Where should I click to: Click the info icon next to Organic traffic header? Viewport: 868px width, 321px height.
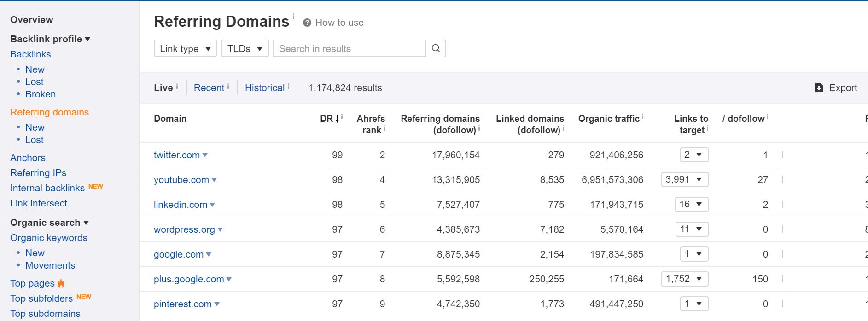(642, 117)
